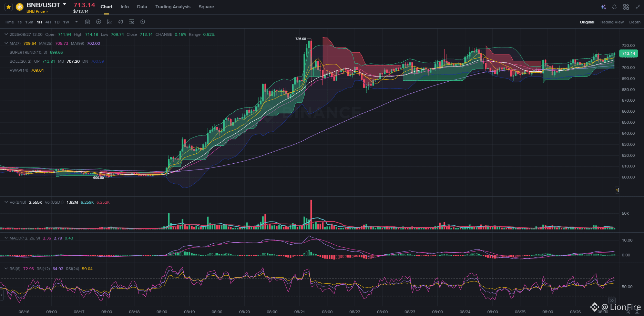The image size is (644, 316).
Task: Open the Trading Analysis tab
Action: (173, 7)
